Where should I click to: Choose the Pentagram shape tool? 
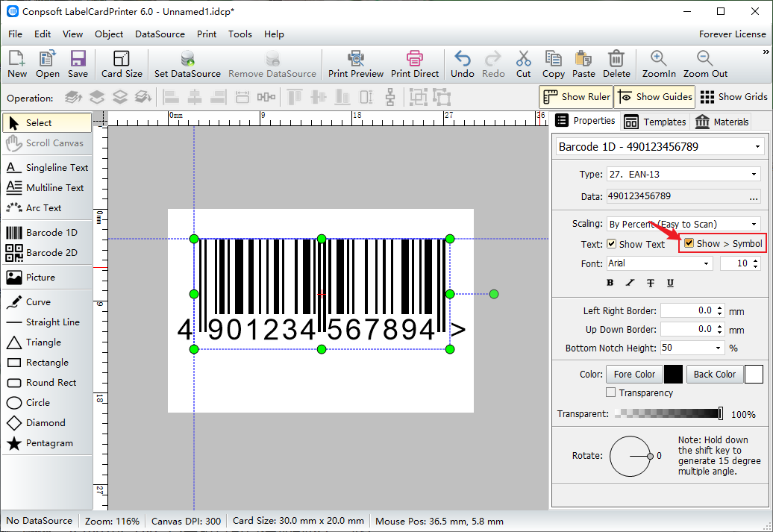(x=47, y=443)
